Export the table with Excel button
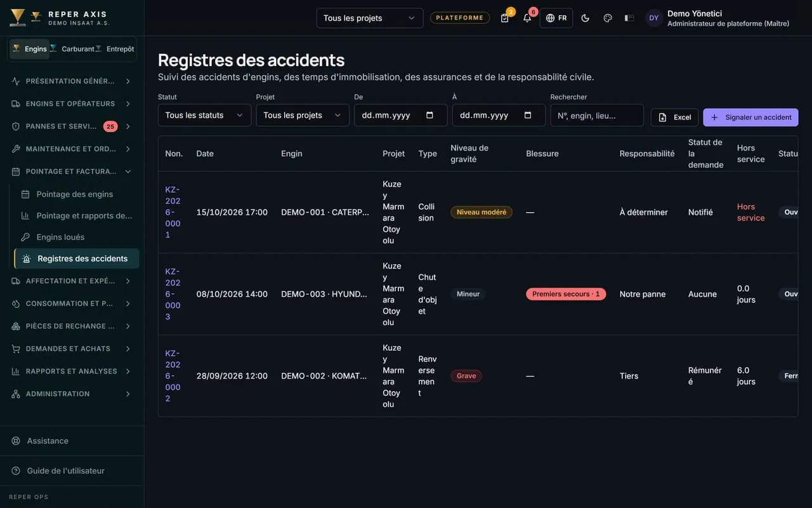The width and height of the screenshot is (812, 508). [674, 117]
